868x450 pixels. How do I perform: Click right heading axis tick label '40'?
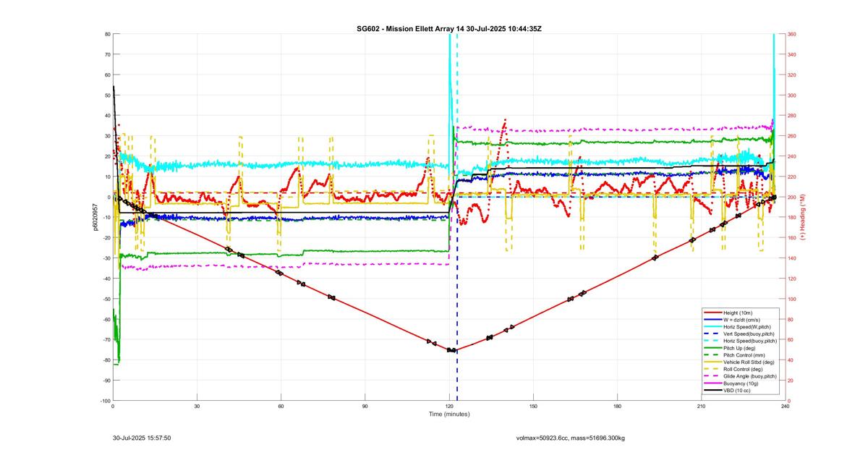[791, 360]
